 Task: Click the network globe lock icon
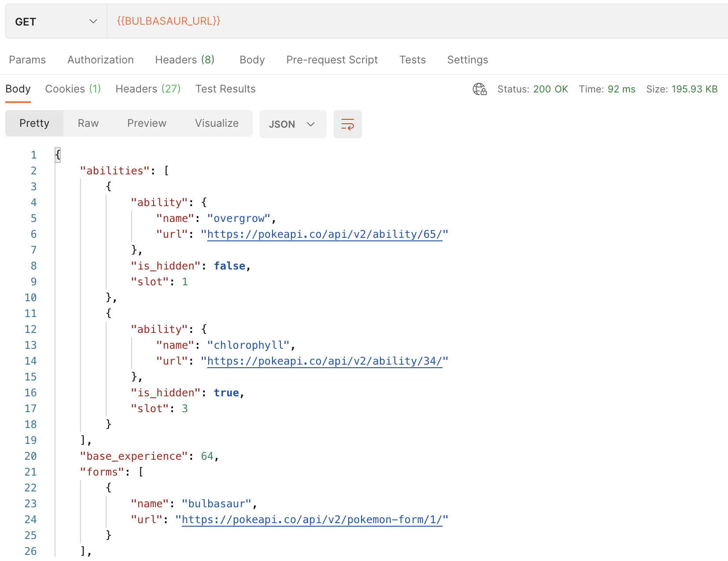pyautogui.click(x=479, y=89)
